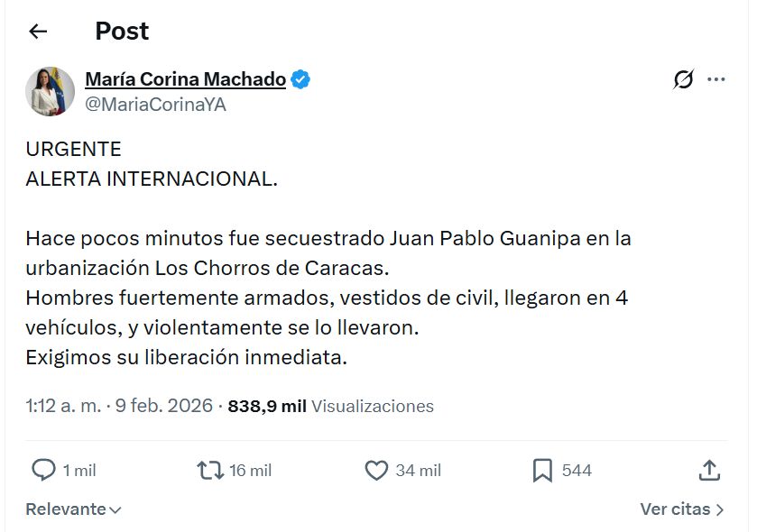
Task: View the 544 bookmarks count
Action: (x=577, y=470)
